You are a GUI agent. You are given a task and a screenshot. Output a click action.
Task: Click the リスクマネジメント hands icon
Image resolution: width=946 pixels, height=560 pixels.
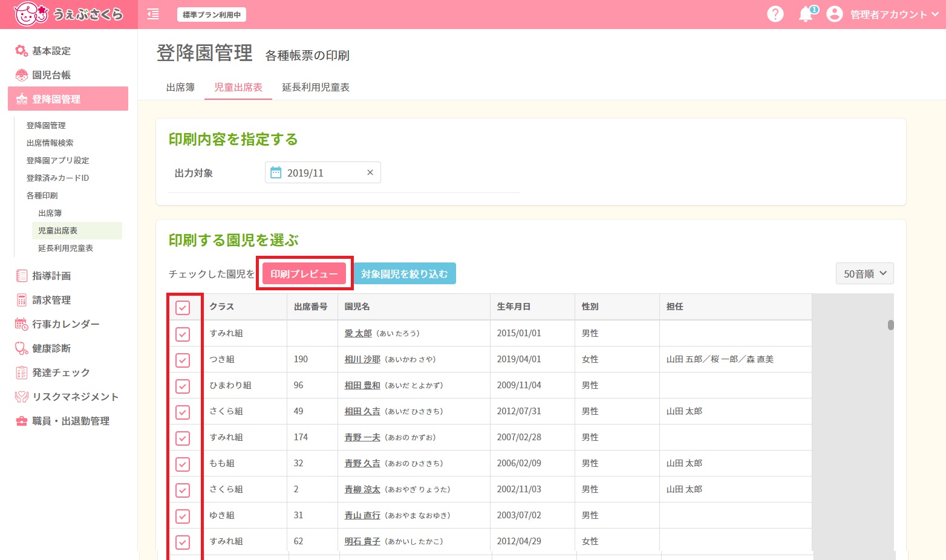22,397
